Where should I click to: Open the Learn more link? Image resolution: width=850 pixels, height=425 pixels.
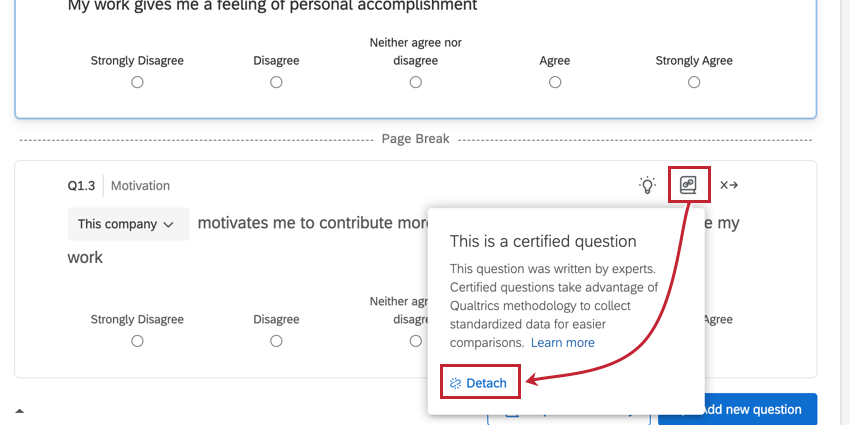(562, 342)
